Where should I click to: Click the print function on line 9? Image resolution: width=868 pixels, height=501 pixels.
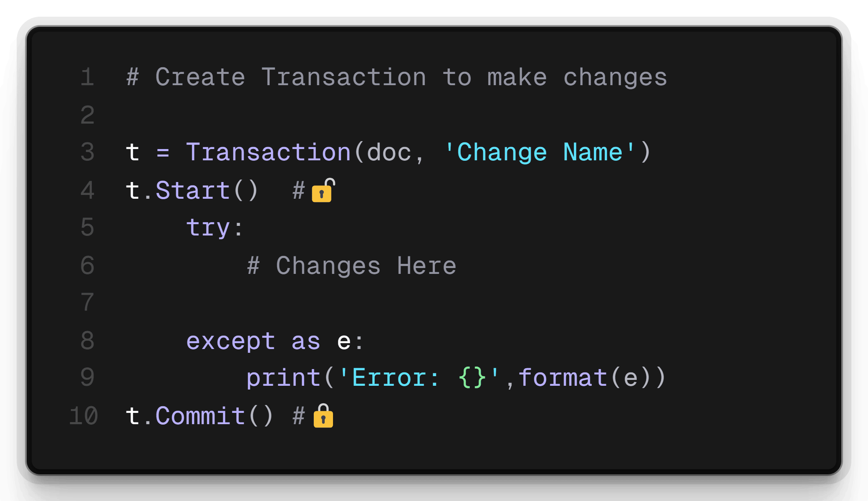[283, 379]
